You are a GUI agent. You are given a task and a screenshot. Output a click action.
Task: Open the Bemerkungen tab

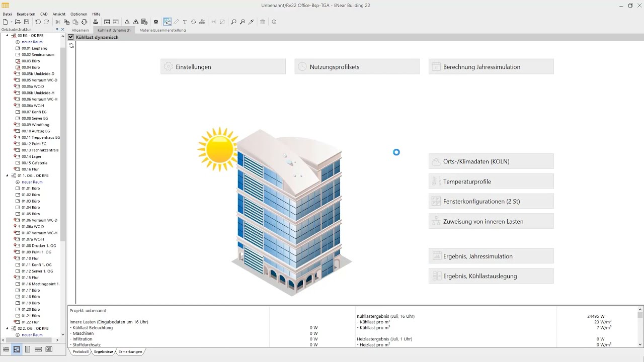(x=130, y=352)
